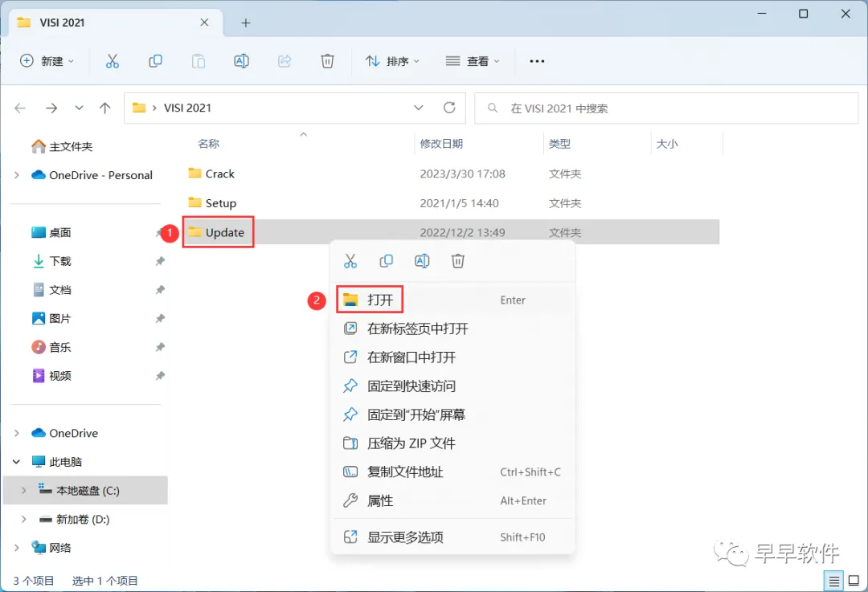Go forward with the right arrow
Screen dimensions: 868x592
[x=51, y=108]
